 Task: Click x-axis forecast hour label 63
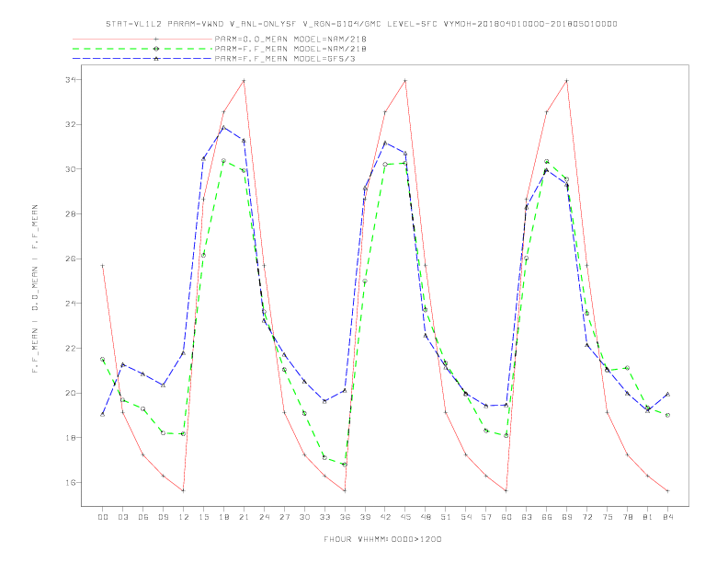click(x=527, y=517)
